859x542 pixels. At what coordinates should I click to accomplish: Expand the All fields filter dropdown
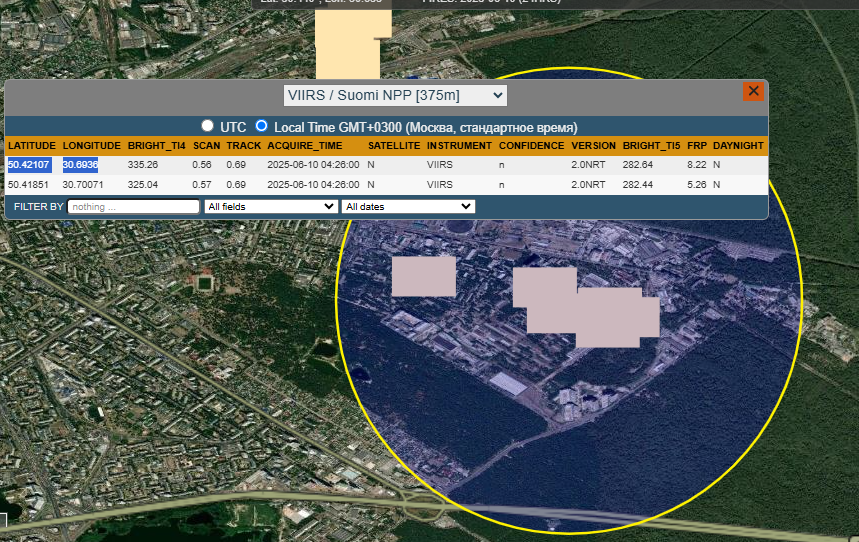tap(270, 206)
